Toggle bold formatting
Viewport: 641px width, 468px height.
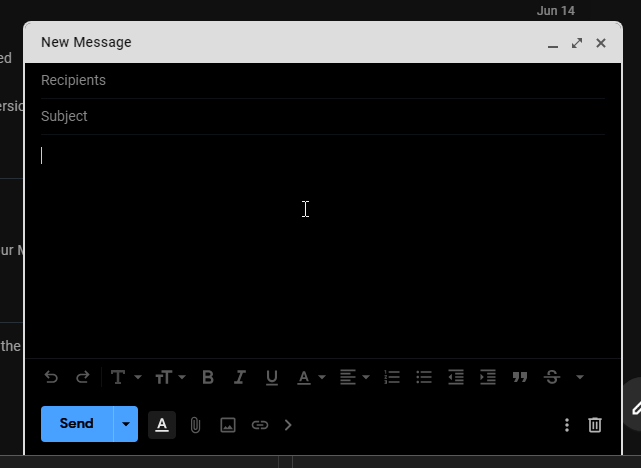click(x=208, y=377)
